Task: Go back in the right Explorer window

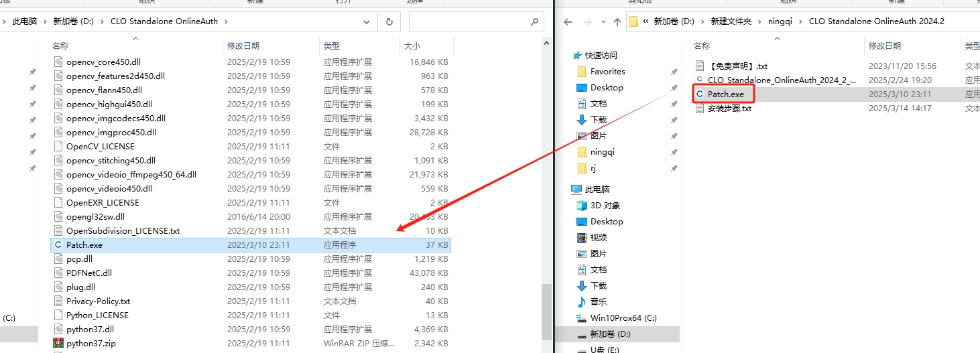Action: [567, 21]
